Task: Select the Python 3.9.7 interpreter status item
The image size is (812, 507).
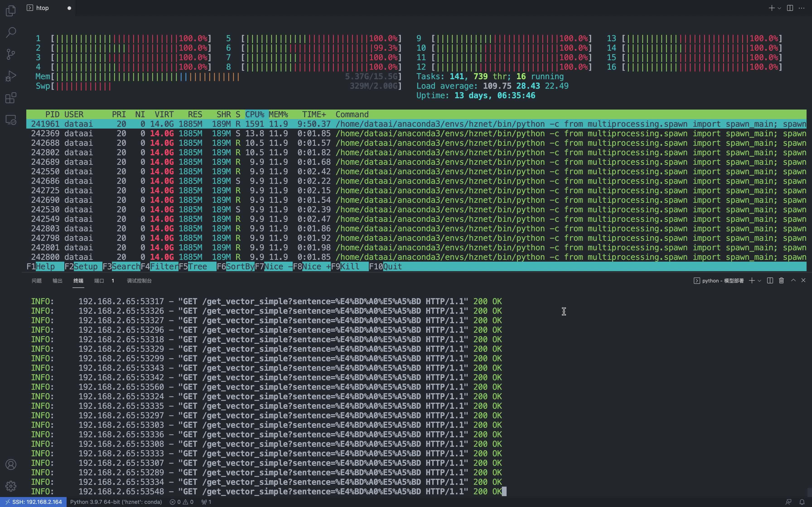Action: coord(116,502)
